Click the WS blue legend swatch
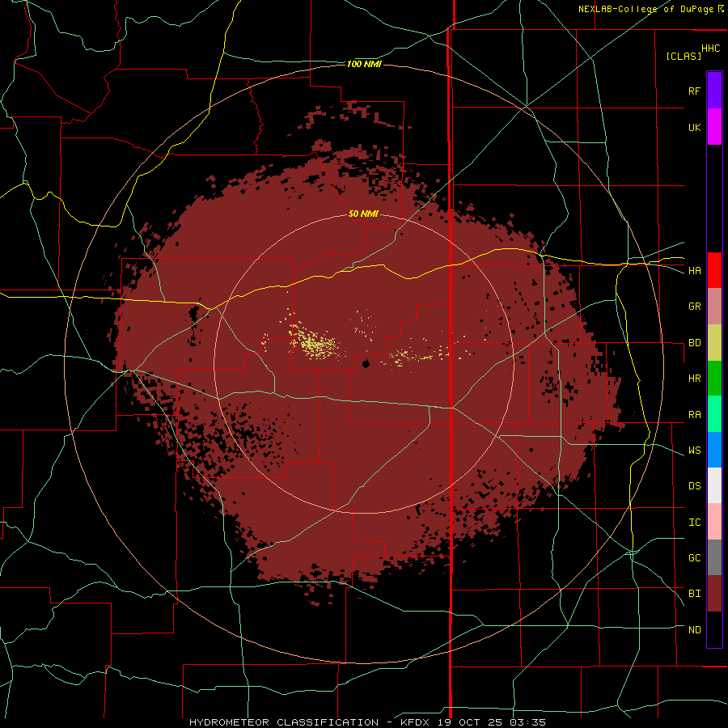This screenshot has height=728, width=728. 714,450
